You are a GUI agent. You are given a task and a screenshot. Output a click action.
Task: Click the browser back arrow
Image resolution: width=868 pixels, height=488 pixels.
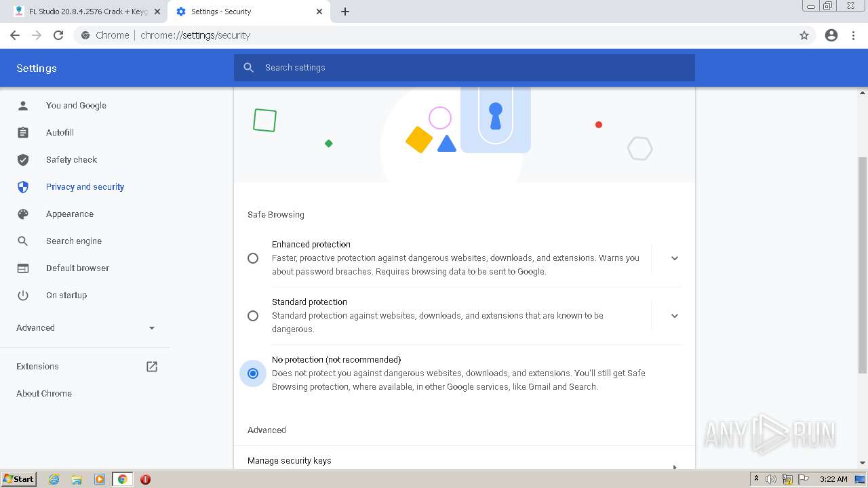pos(15,35)
